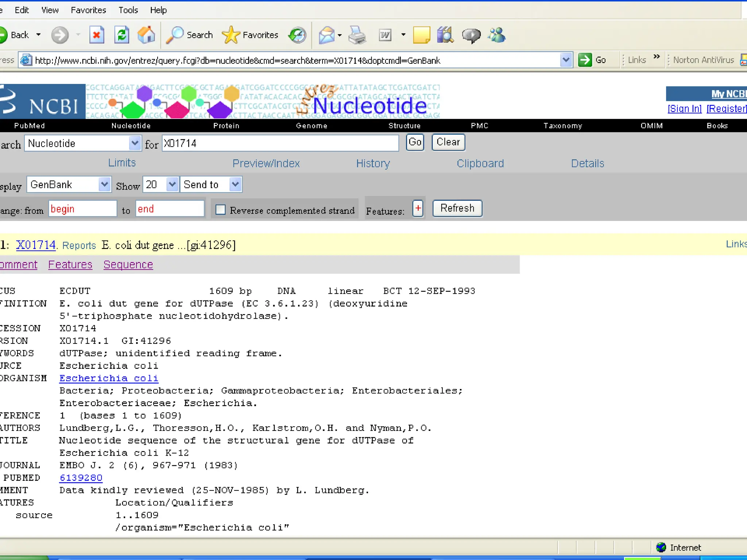747x560 pixels.
Task: Click the range 'begin' input field
Action: (x=83, y=209)
